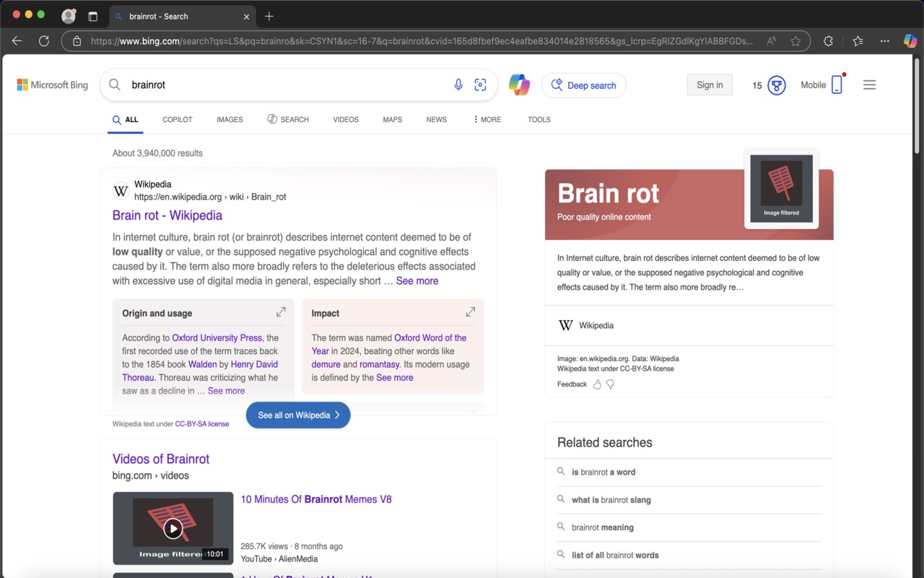
Task: Click the 15 rewards points counter
Action: click(x=757, y=85)
